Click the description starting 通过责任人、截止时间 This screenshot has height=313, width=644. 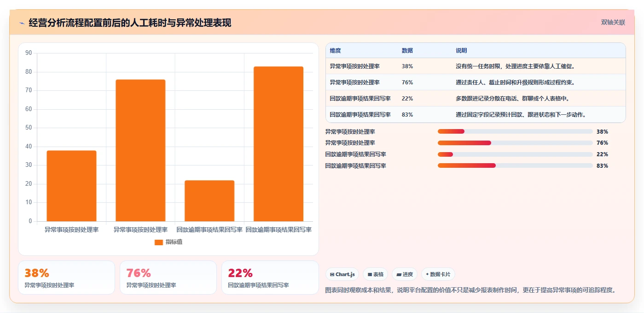click(515, 83)
